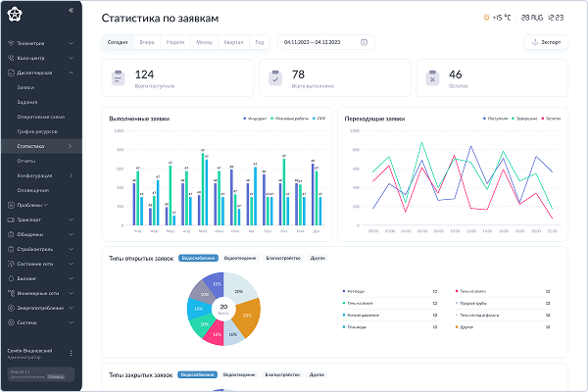Collapse the sidebar with the double-chevron icon
Screen dimensions: 588x392
71,11
